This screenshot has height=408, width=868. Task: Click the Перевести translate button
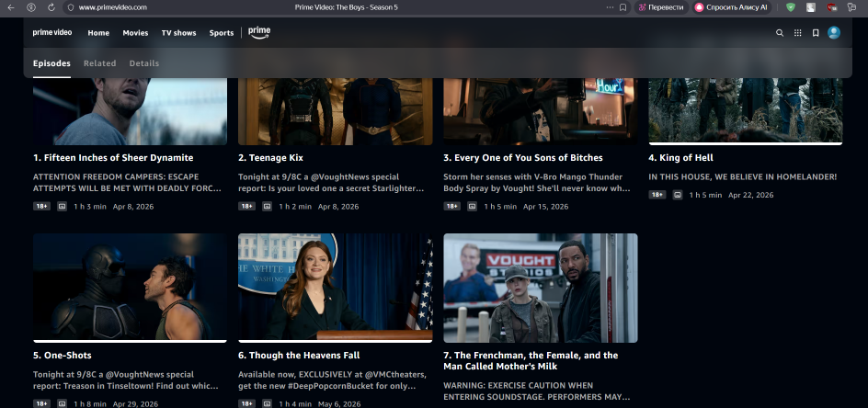click(661, 7)
